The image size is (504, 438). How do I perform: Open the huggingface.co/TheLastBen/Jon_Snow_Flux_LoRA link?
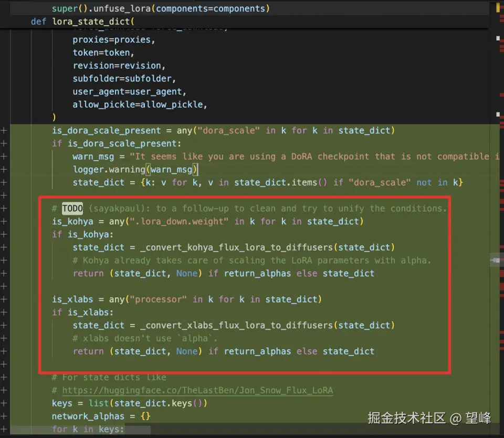(197, 390)
